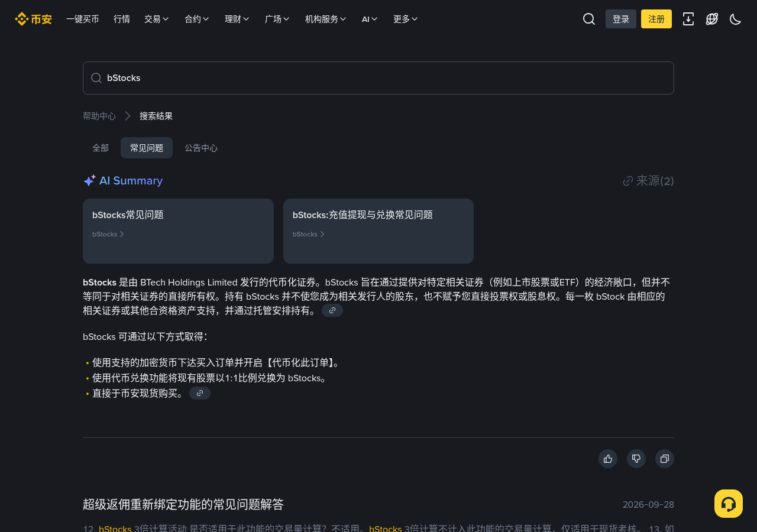
Task: Toggle dark mode moon icon
Action: coord(736,19)
